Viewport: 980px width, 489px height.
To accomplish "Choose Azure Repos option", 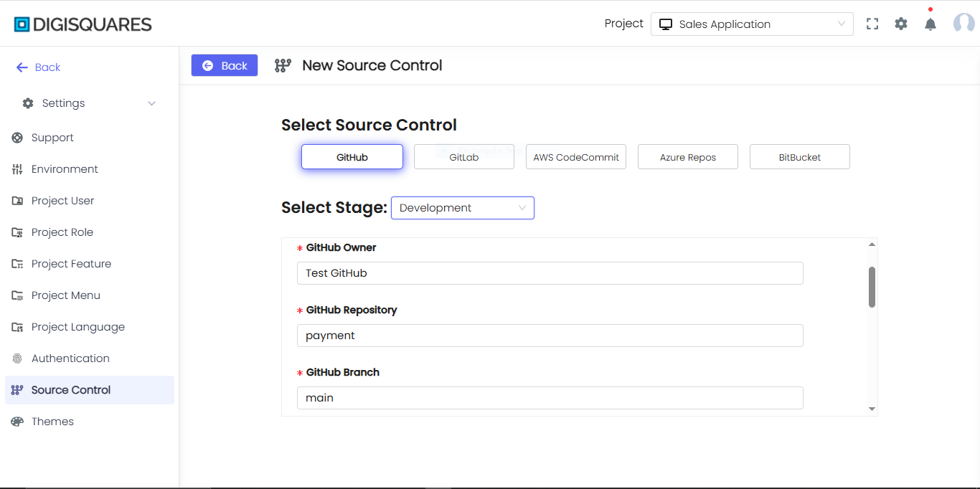I will (x=688, y=157).
